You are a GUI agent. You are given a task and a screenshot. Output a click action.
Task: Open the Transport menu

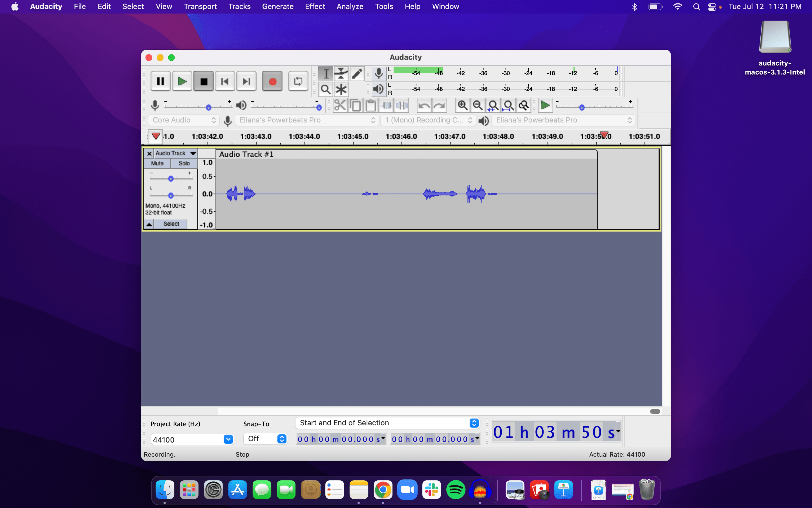click(x=200, y=6)
